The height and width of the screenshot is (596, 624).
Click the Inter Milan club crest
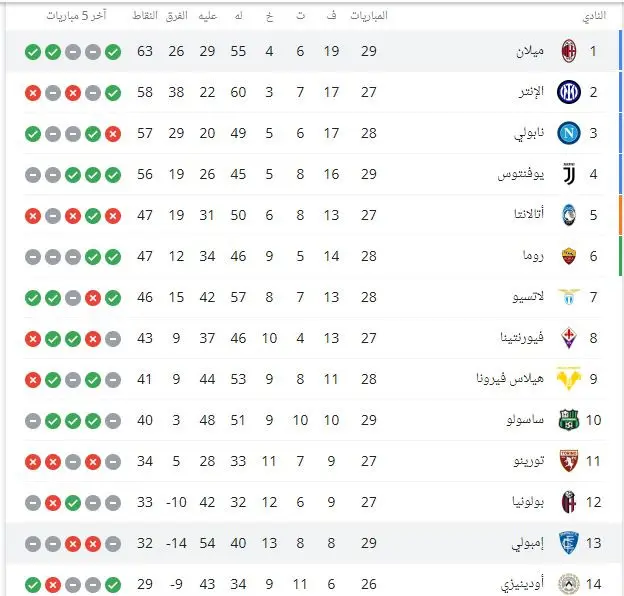(569, 92)
